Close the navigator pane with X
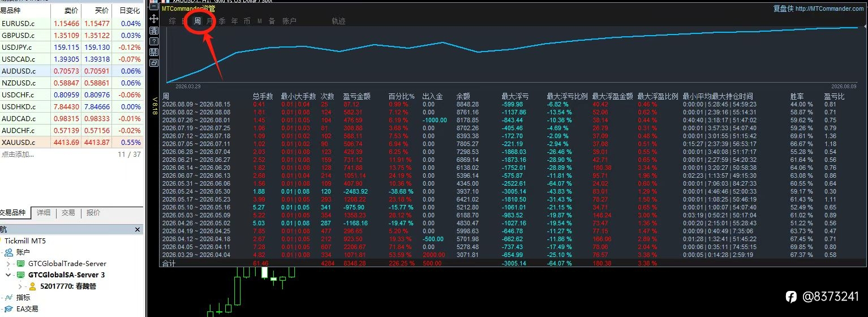This screenshot has width=868, height=317. (x=137, y=230)
